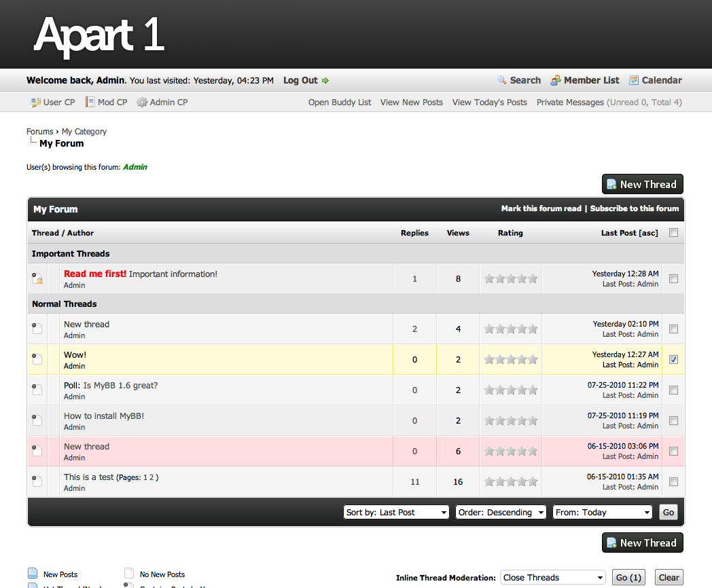712x588 pixels.
Task: Click the Search magnifier icon
Action: [502, 80]
